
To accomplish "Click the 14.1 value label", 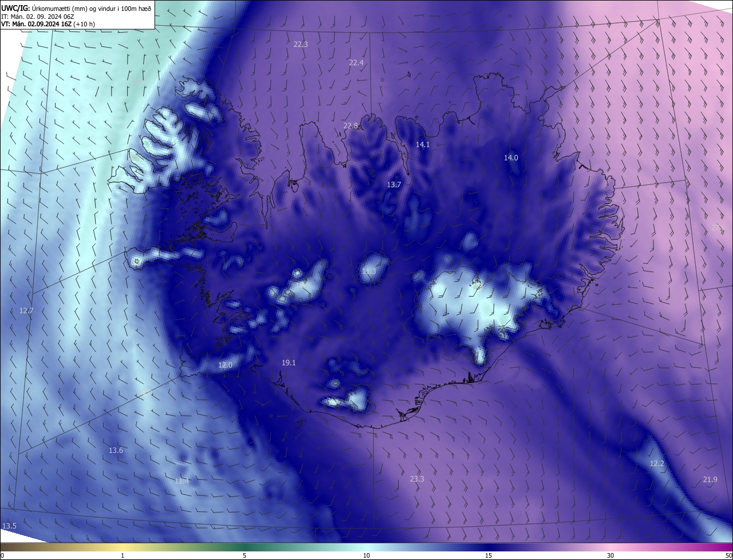I will pos(423,145).
